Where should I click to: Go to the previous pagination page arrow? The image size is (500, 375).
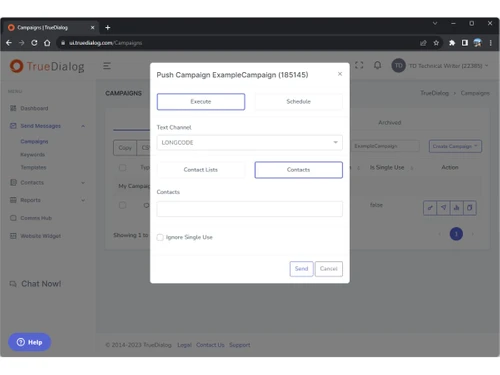(x=440, y=234)
